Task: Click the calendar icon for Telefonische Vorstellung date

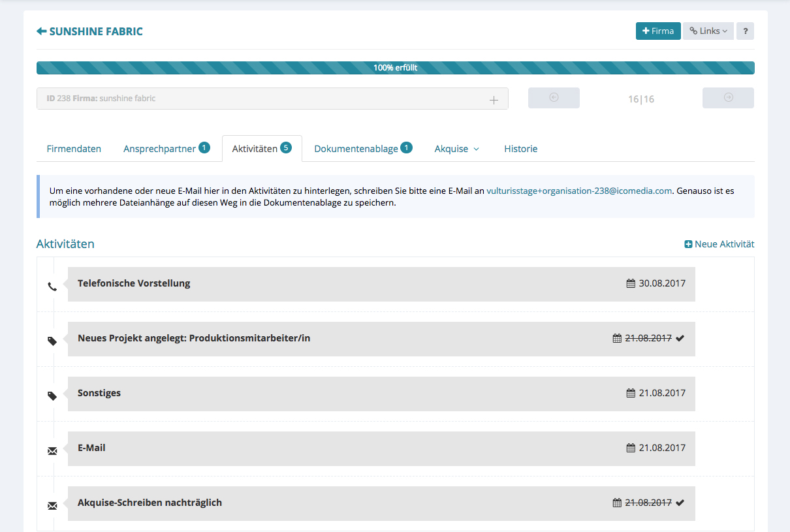Action: pyautogui.click(x=630, y=283)
